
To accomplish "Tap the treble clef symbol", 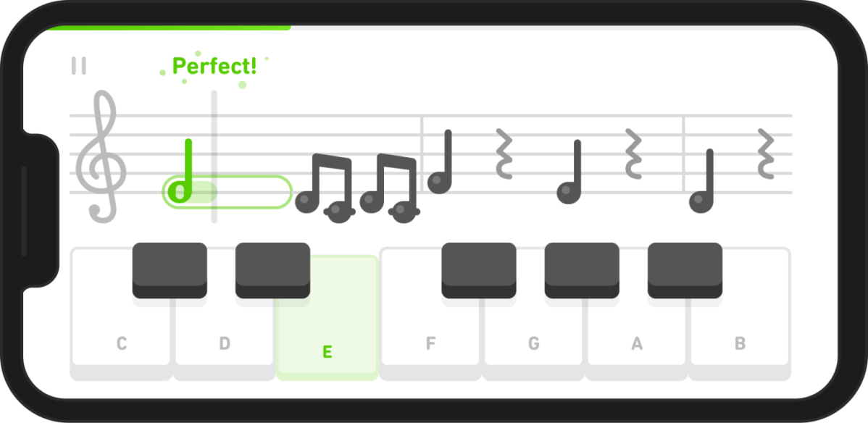I will 101,157.
